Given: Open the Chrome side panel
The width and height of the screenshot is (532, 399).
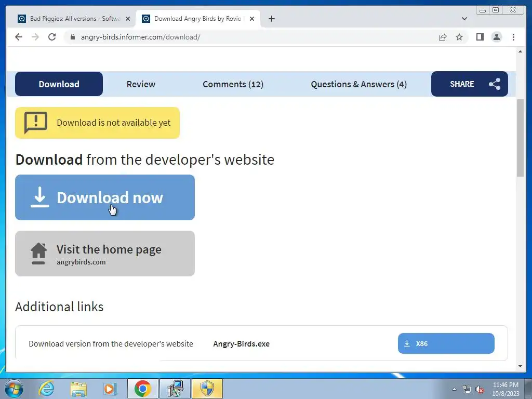Looking at the screenshot, I should pyautogui.click(x=480, y=37).
